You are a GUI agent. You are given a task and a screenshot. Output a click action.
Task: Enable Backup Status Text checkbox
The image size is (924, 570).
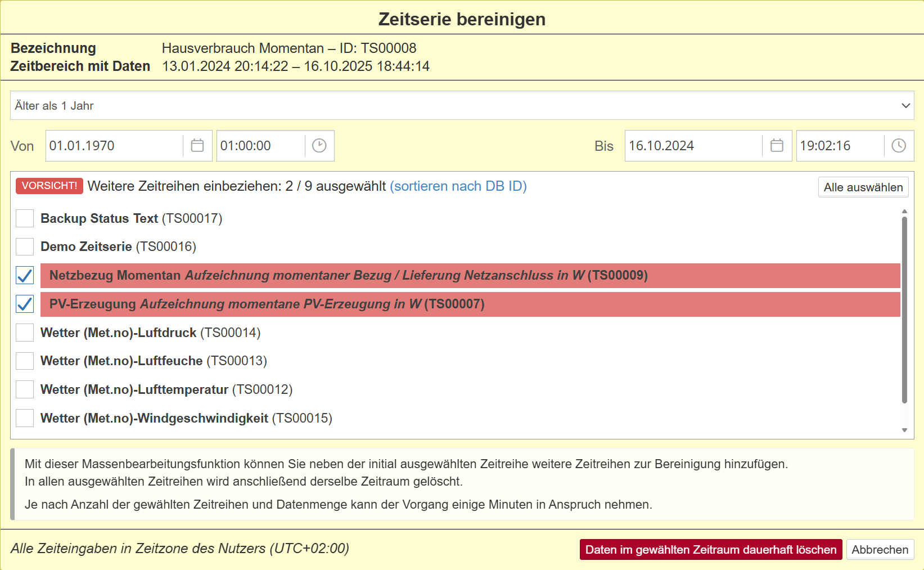pos(25,218)
